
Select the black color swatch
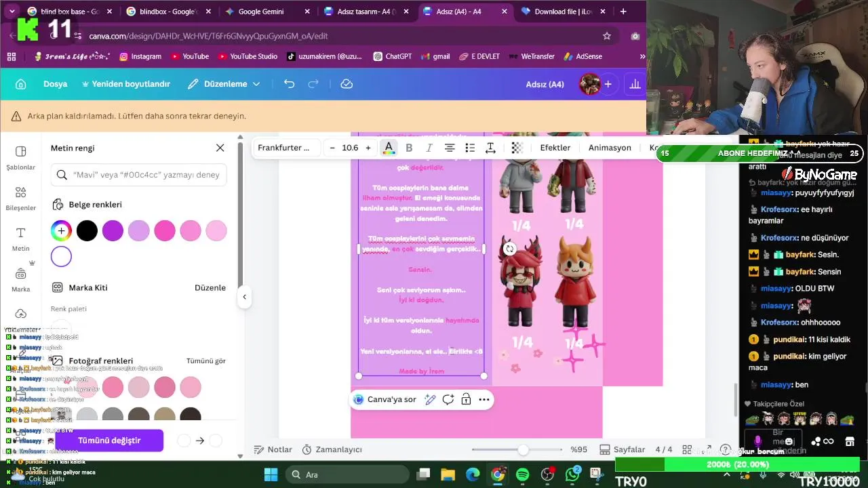point(87,231)
